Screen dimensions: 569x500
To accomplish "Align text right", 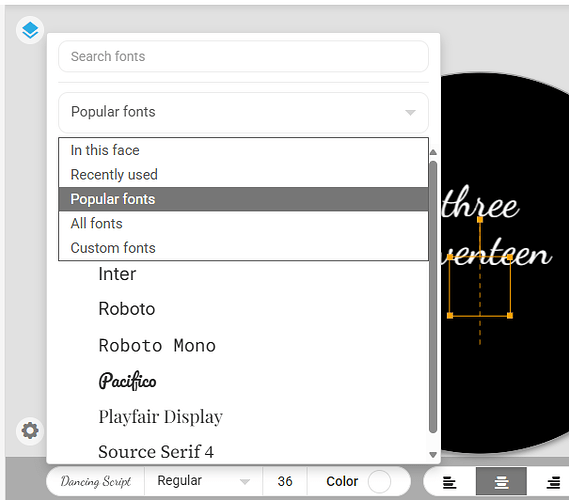I will click(x=553, y=482).
